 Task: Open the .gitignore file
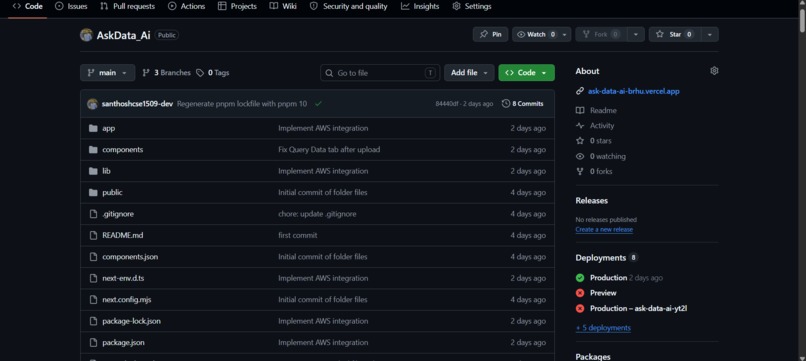click(118, 214)
